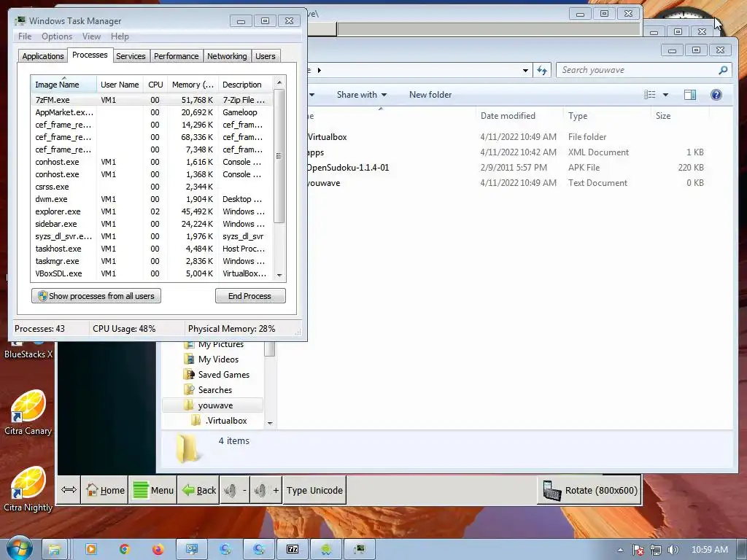This screenshot has height=560, width=747.
Task: Click the Rotate (800x600) button
Action: click(589, 490)
